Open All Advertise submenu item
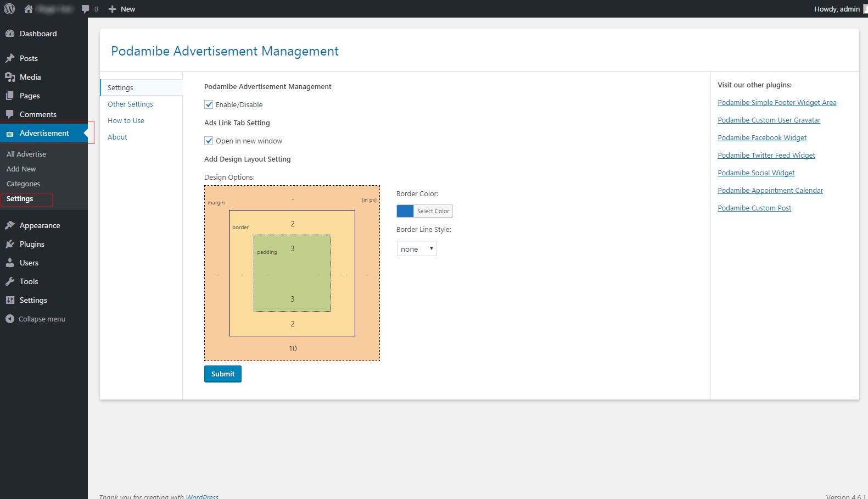This screenshot has height=499, width=868. pyautogui.click(x=26, y=154)
